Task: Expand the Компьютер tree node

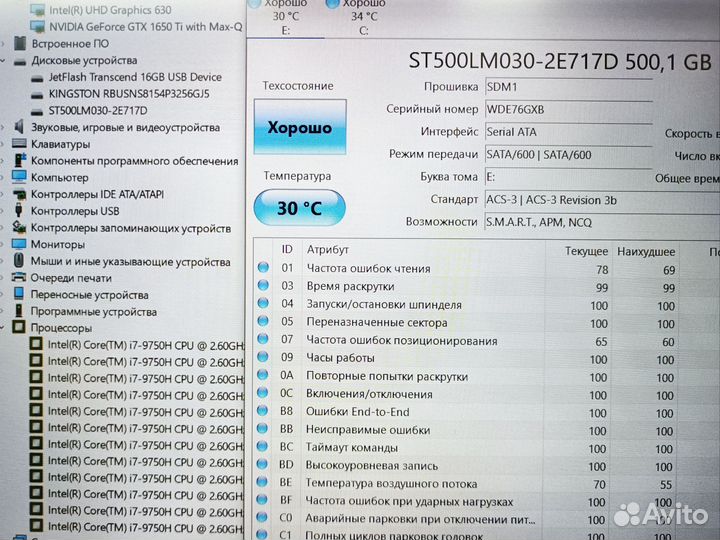Action: 4,177
